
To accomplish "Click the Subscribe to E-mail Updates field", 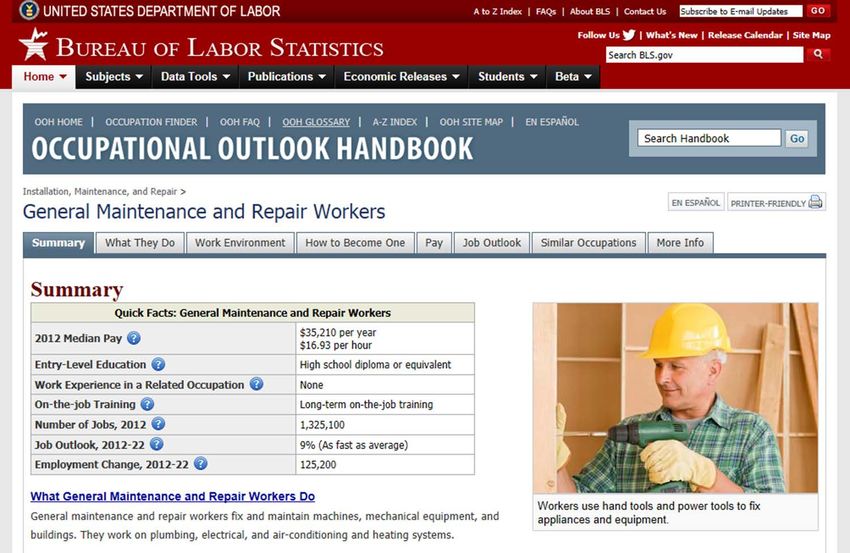I will click(740, 11).
